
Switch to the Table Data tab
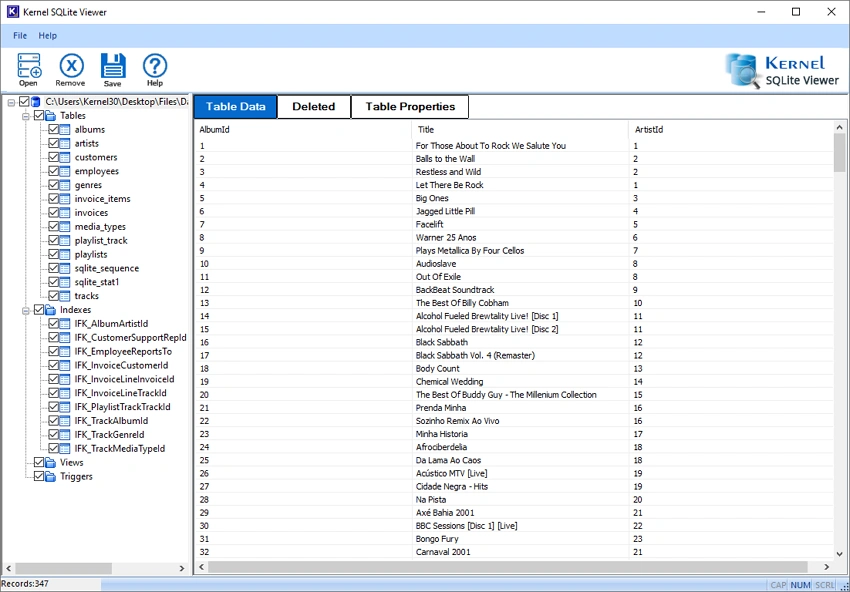pyautogui.click(x=235, y=107)
